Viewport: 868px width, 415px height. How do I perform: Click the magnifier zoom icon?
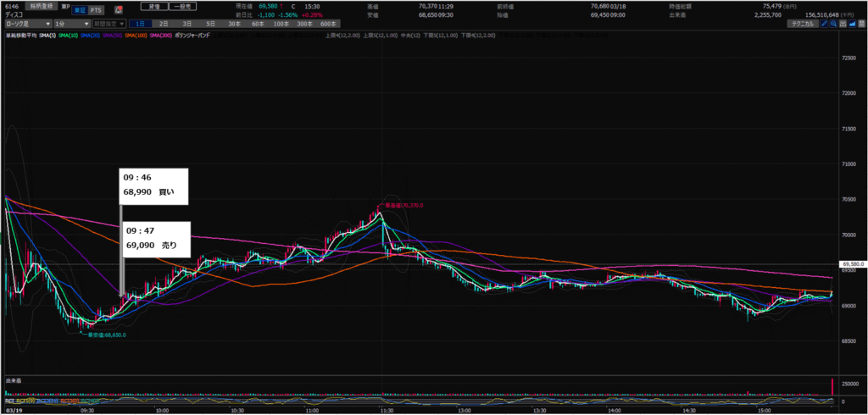836,25
